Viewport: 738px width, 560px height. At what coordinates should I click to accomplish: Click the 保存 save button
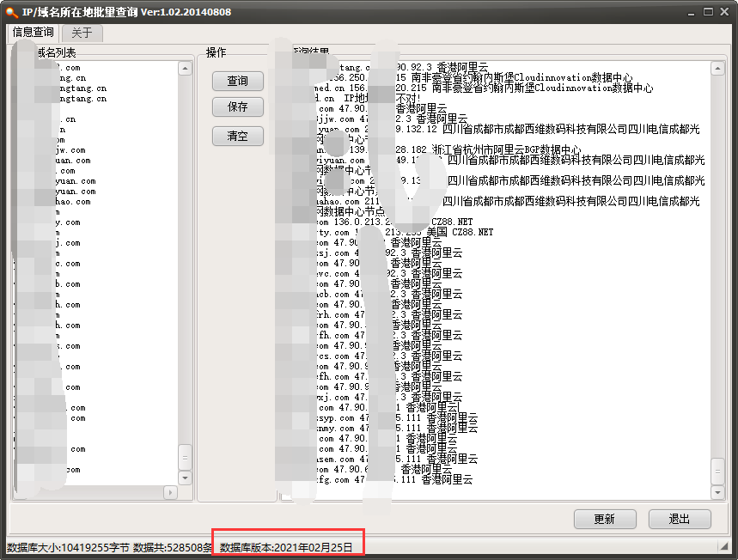point(238,107)
